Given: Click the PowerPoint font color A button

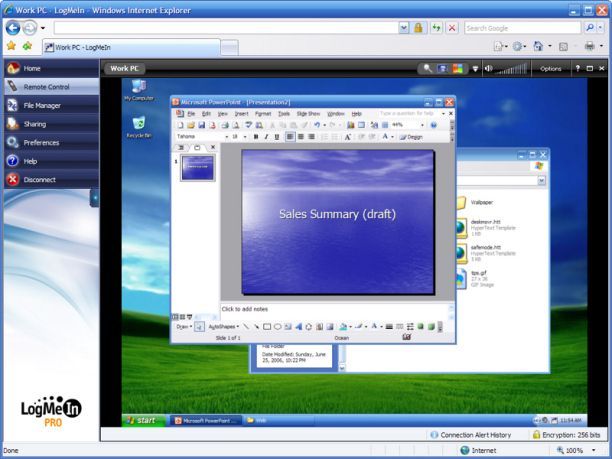Looking at the screenshot, I should pyautogui.click(x=385, y=137).
